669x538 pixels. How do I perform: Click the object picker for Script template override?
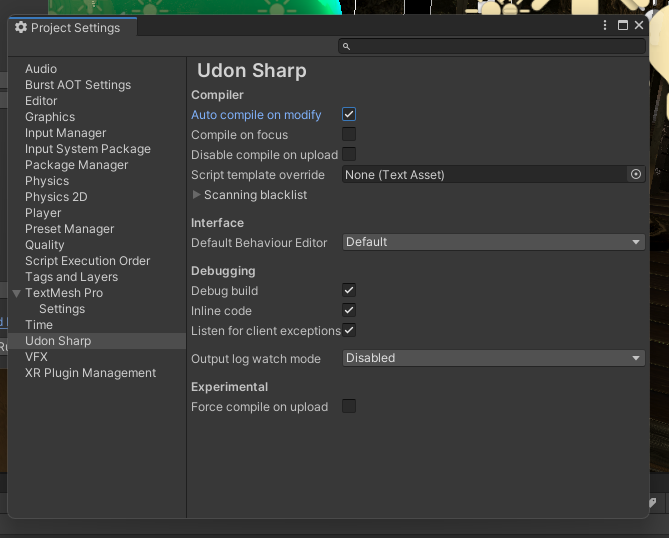pos(636,174)
